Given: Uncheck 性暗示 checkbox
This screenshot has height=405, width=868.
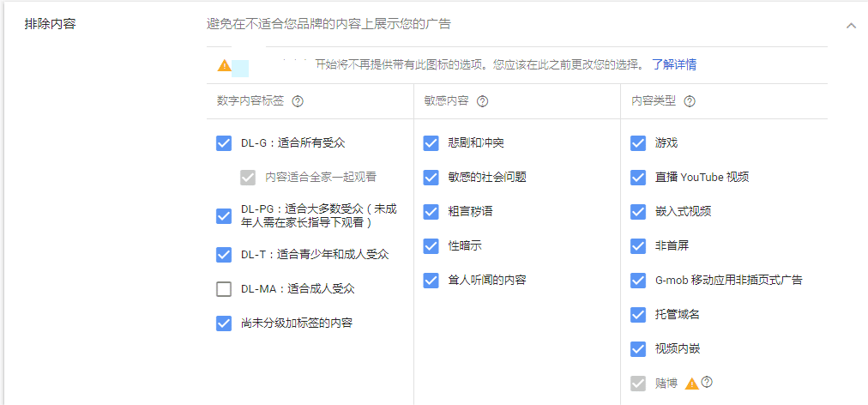Looking at the screenshot, I should [431, 246].
